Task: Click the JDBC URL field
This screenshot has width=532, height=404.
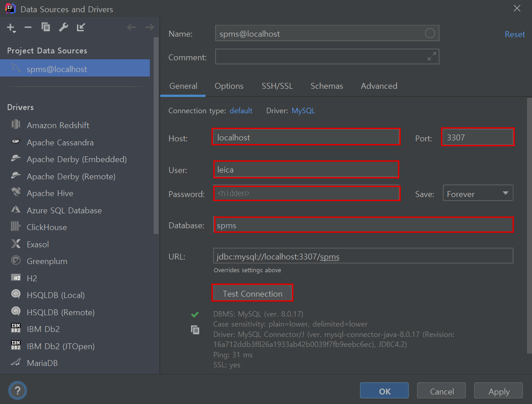Action: click(363, 256)
